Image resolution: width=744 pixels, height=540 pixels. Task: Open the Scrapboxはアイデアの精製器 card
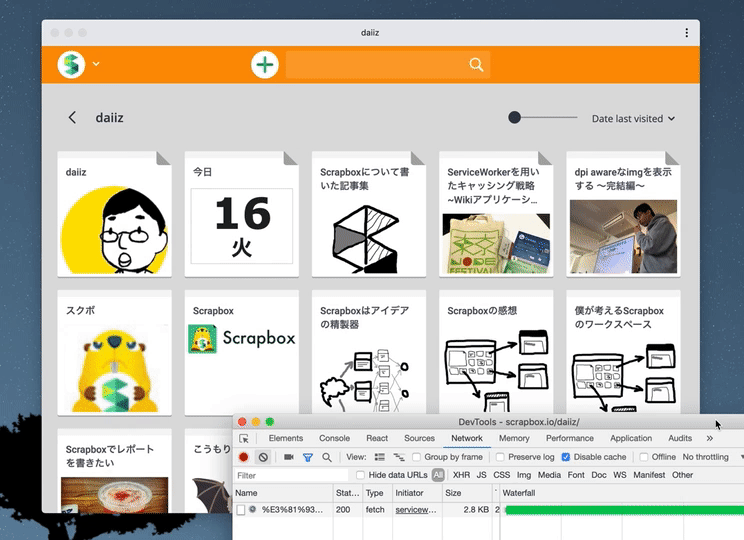click(x=369, y=353)
